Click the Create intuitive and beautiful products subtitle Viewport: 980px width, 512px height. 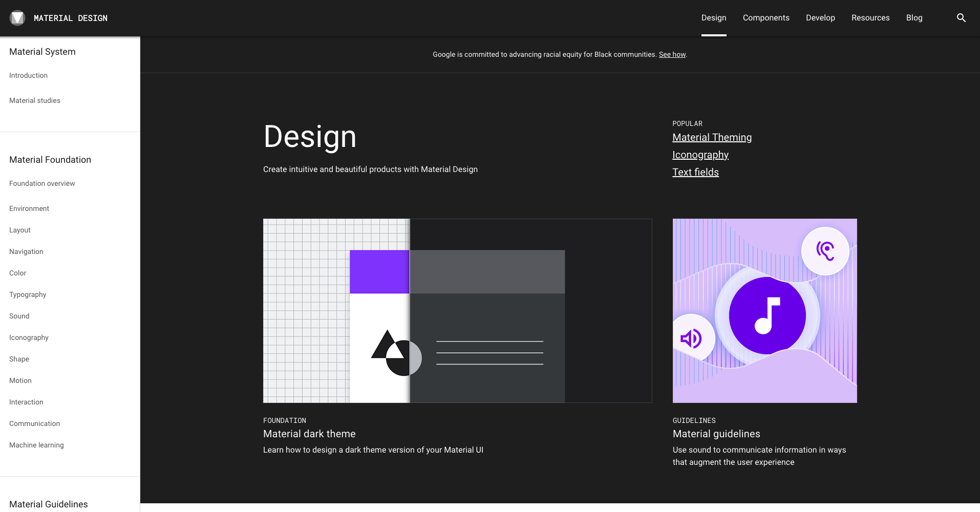[x=370, y=169]
